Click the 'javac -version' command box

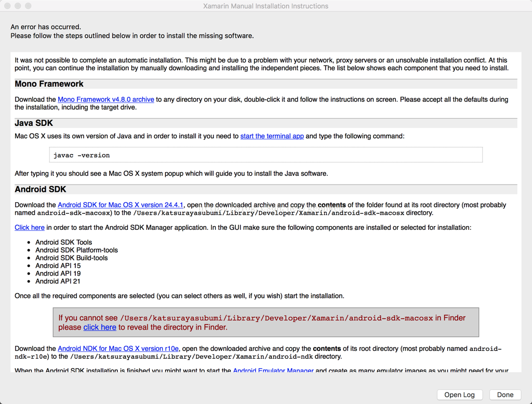(x=265, y=155)
